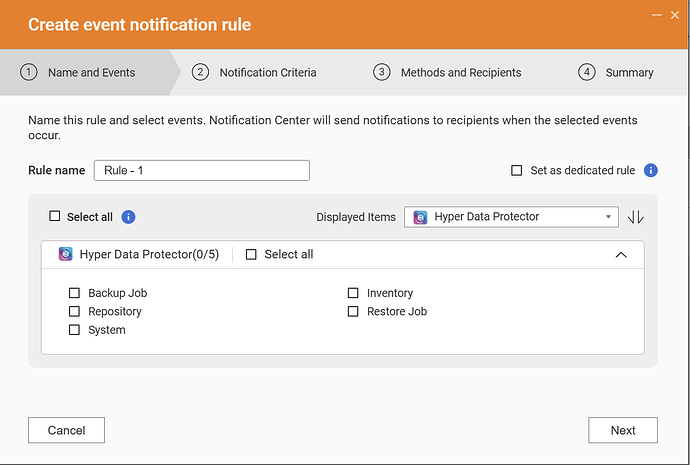The image size is (690, 465).
Task: Check the Restore Job event
Action: (353, 312)
